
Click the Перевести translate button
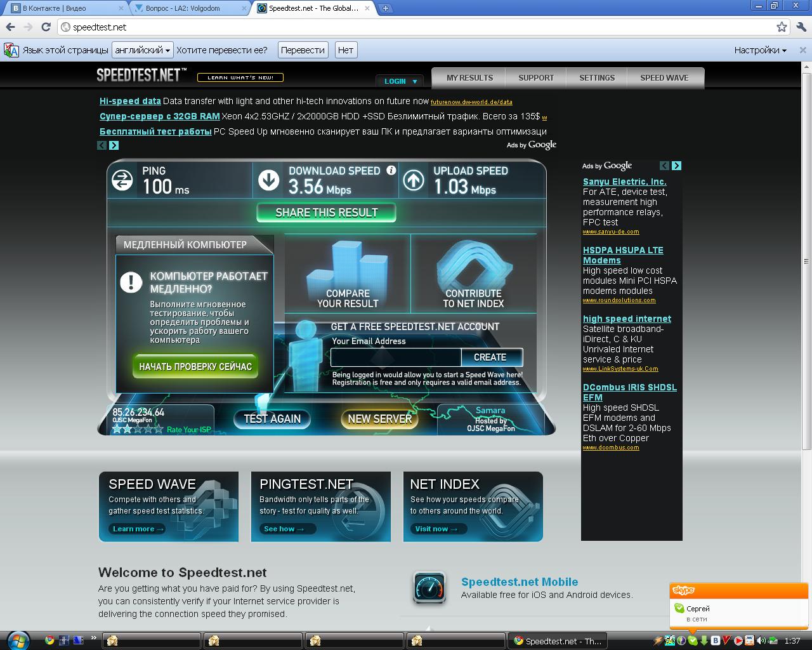pyautogui.click(x=303, y=50)
